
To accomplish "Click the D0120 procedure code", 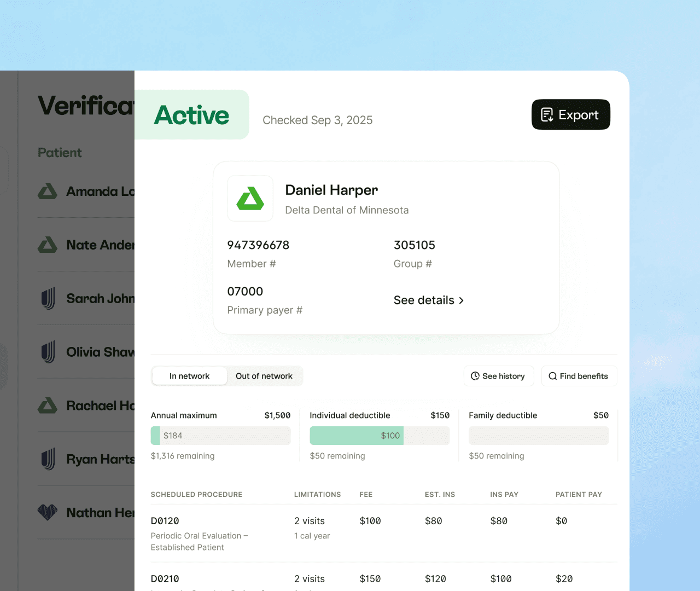I will tap(165, 521).
